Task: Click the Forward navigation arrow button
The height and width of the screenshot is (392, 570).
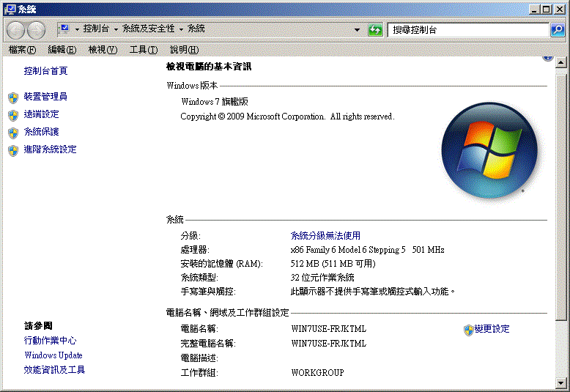Action: 36,30
